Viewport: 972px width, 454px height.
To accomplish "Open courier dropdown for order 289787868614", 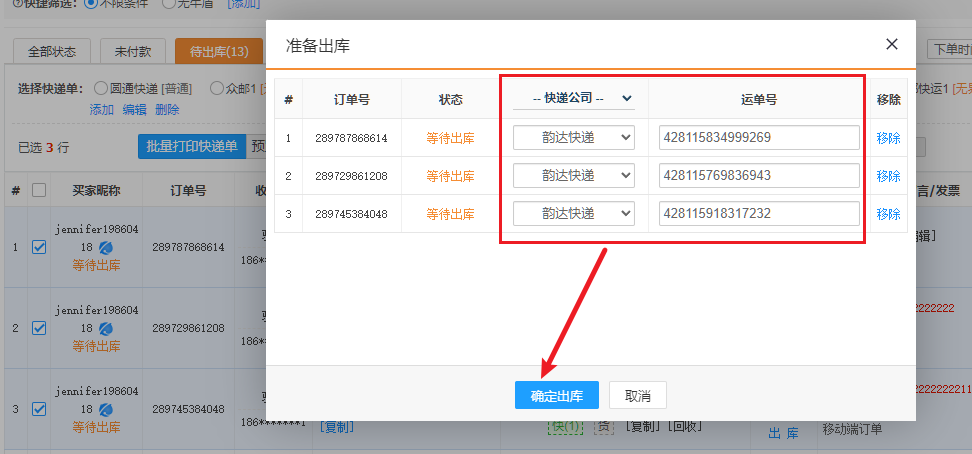I will [x=573, y=137].
